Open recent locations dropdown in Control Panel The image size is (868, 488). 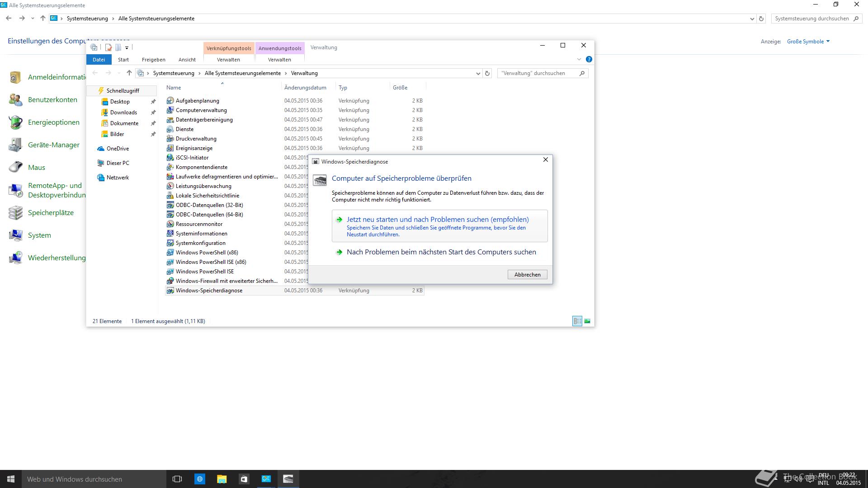(33, 19)
